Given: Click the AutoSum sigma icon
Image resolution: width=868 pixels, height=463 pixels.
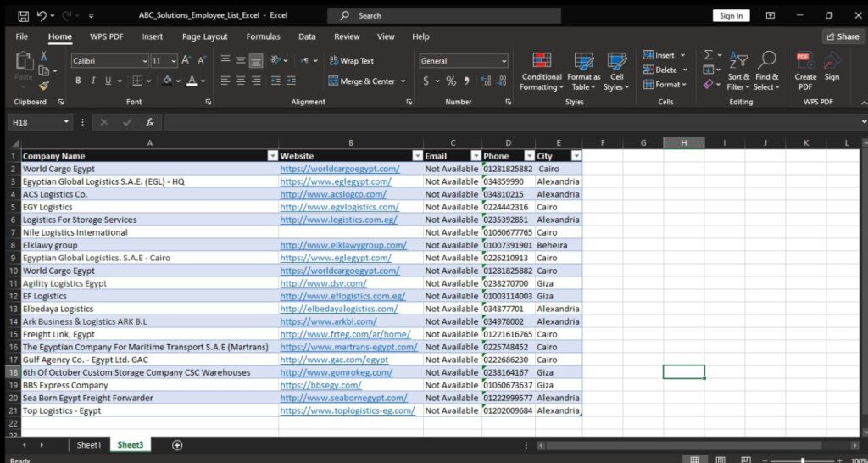Looking at the screenshot, I should coord(709,55).
